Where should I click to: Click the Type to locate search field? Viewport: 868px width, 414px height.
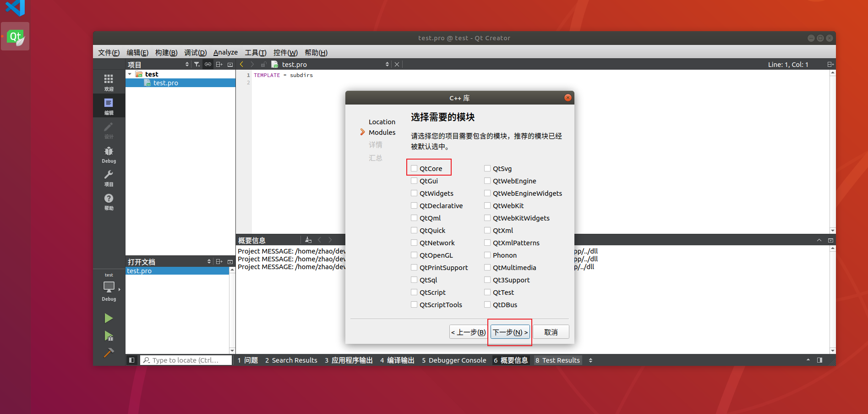click(x=186, y=360)
